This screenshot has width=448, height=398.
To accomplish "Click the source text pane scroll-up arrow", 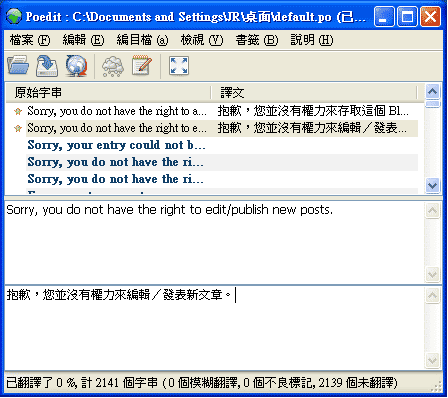I will point(432,210).
